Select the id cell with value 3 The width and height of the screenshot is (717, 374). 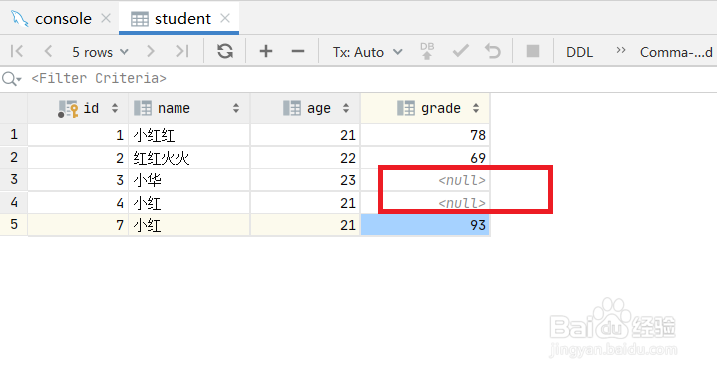(x=78, y=180)
